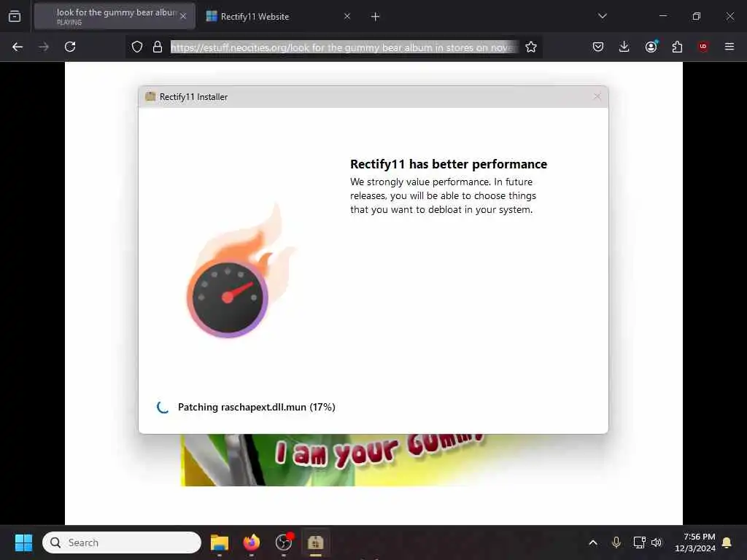Open OBS Studio from the taskbar
This screenshot has width=747, height=560.
[284, 542]
